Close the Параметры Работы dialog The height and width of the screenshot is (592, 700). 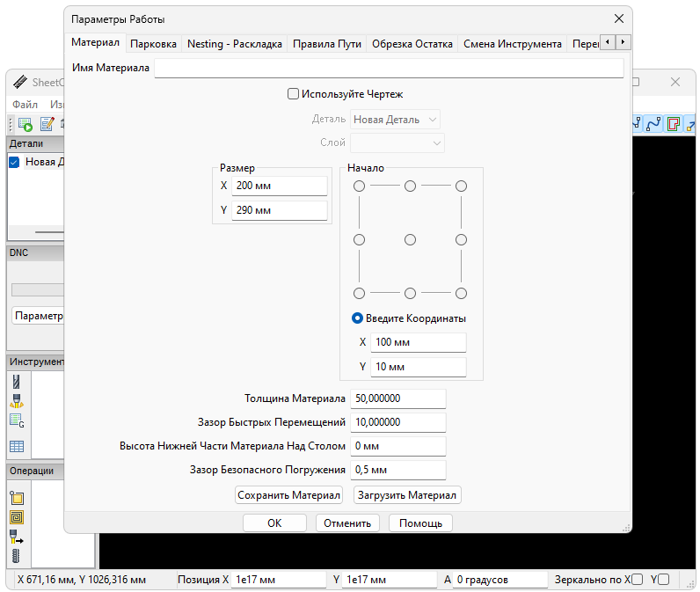pyautogui.click(x=619, y=18)
